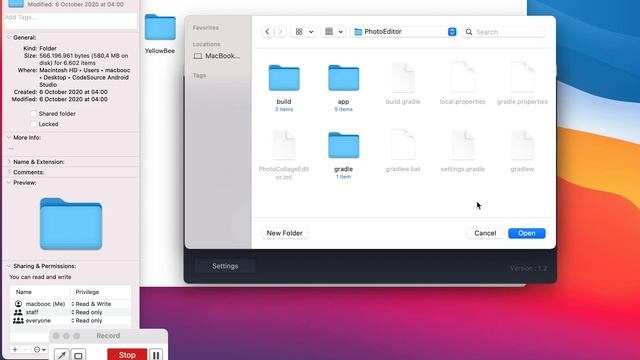Click the Open button
This screenshot has height=360, width=640.
point(527,233)
